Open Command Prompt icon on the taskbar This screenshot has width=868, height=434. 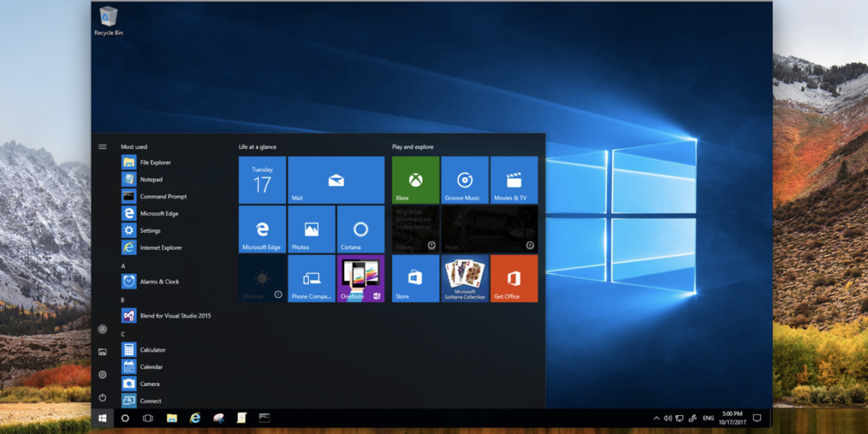point(265,418)
